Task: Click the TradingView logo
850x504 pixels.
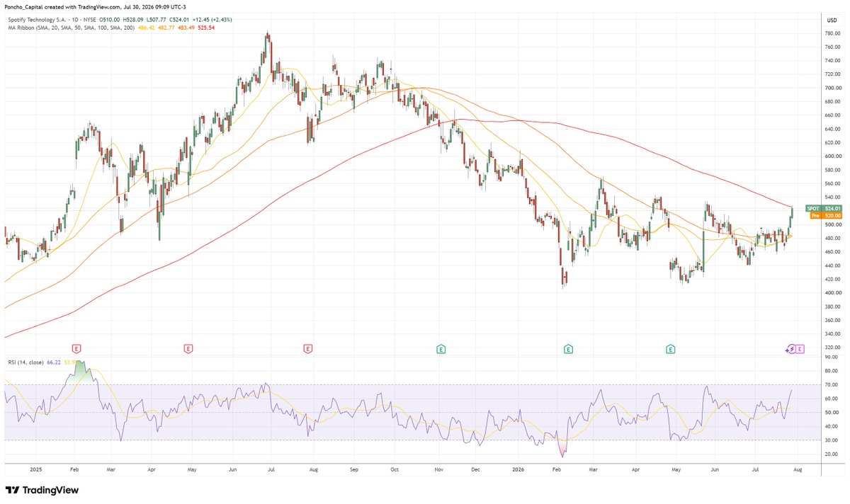Action: pyautogui.click(x=42, y=490)
